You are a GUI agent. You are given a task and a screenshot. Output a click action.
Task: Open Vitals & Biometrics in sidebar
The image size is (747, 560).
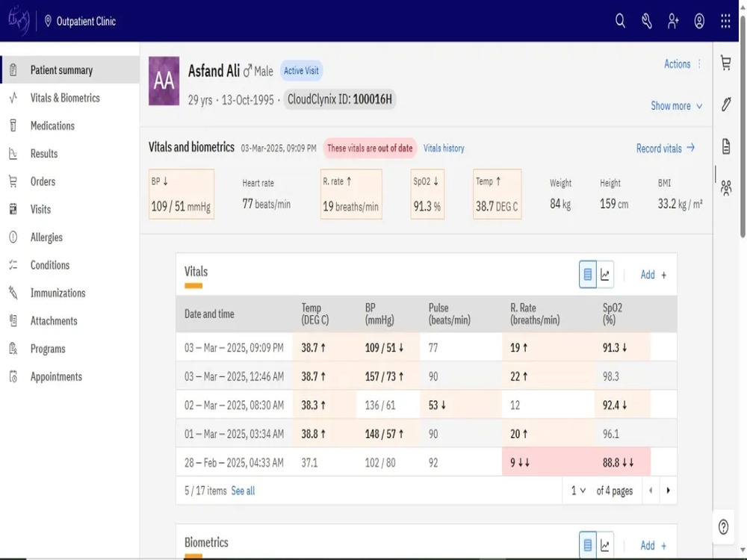click(70, 98)
